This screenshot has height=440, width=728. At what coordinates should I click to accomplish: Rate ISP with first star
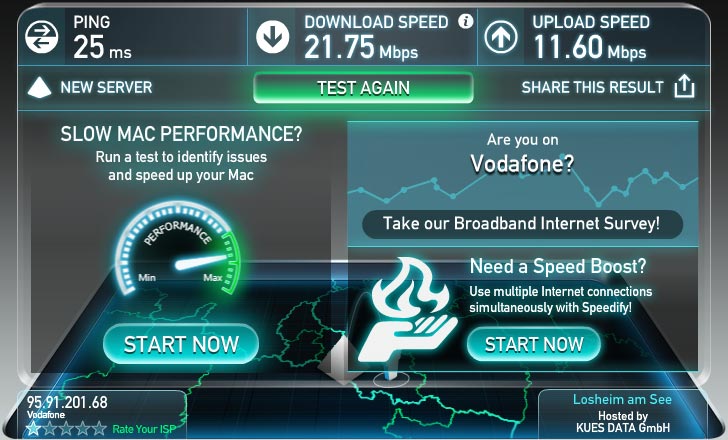click(33, 428)
